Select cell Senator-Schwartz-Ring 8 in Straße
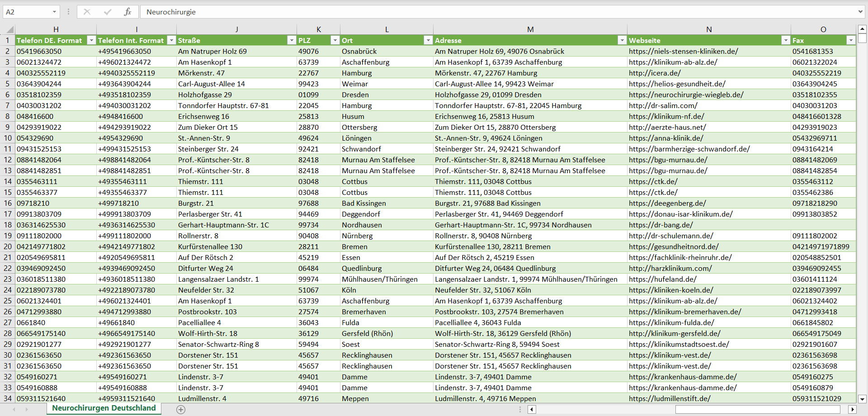Image resolution: width=868 pixels, height=416 pixels. coord(237,344)
